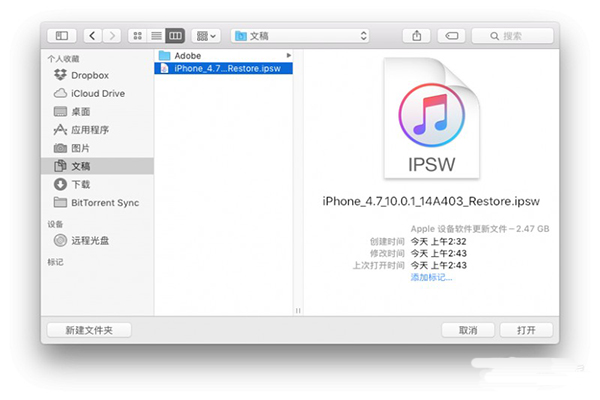
Task: Open 应用程序 in the sidebar
Action: (x=91, y=129)
